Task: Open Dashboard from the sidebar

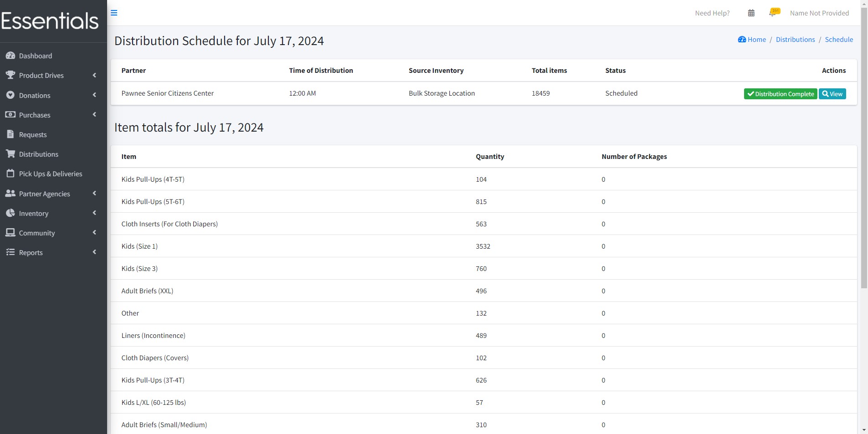Action: tap(53, 56)
